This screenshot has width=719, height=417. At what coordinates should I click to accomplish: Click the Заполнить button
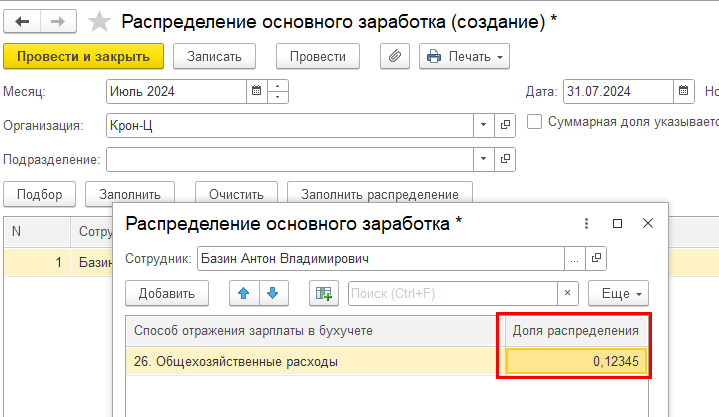tap(130, 194)
